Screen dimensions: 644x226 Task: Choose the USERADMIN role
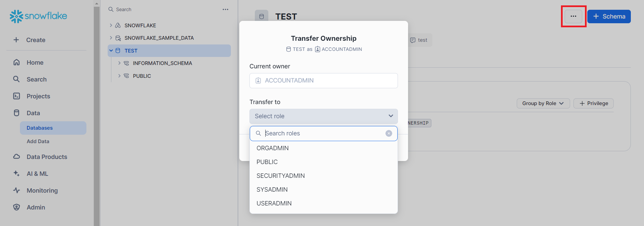point(323,203)
